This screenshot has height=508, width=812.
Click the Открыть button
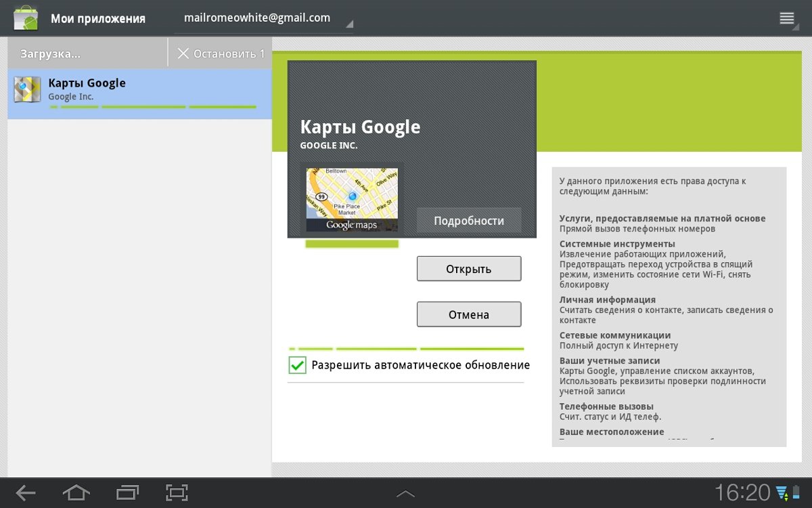pos(469,269)
